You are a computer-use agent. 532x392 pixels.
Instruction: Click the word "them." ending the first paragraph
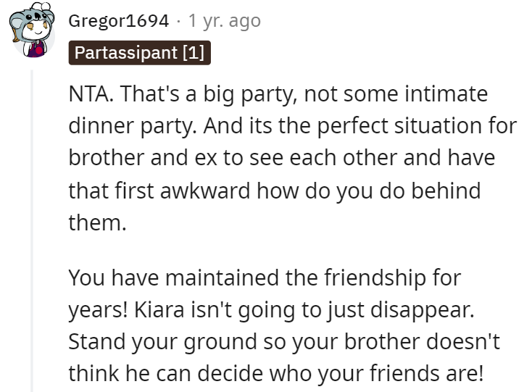[x=97, y=222]
